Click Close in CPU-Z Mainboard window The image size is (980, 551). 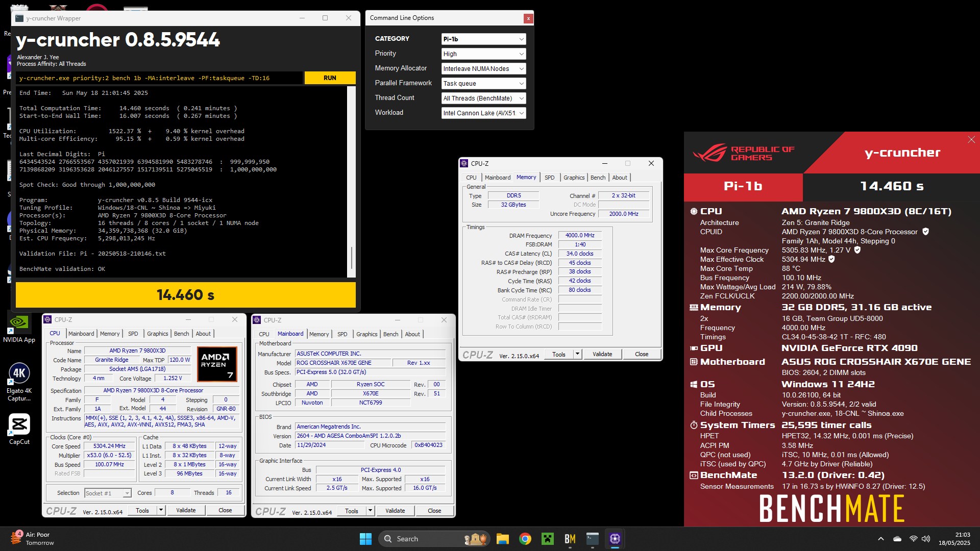coord(434,511)
